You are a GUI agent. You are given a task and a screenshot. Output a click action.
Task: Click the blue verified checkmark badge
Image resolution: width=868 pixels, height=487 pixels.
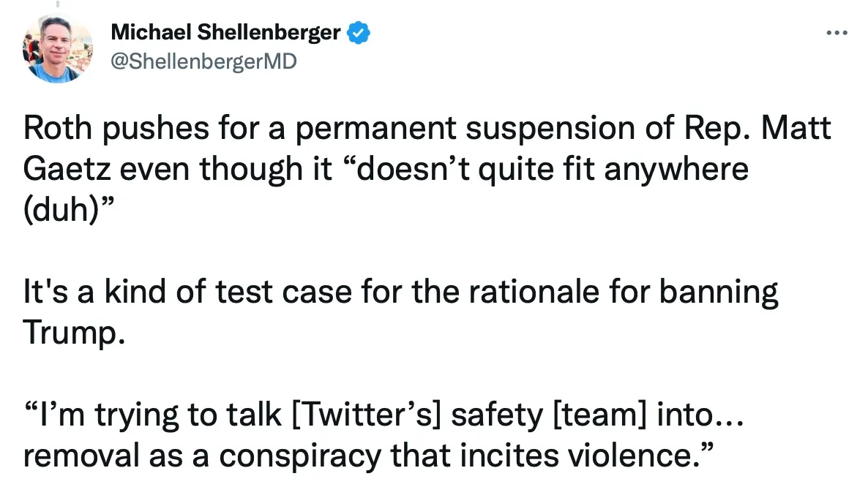[359, 33]
